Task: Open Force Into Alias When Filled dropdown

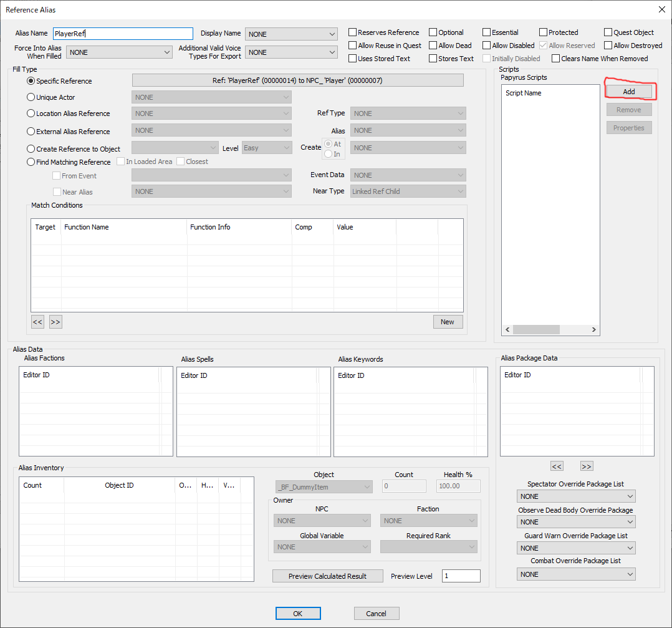Action: 119,52
